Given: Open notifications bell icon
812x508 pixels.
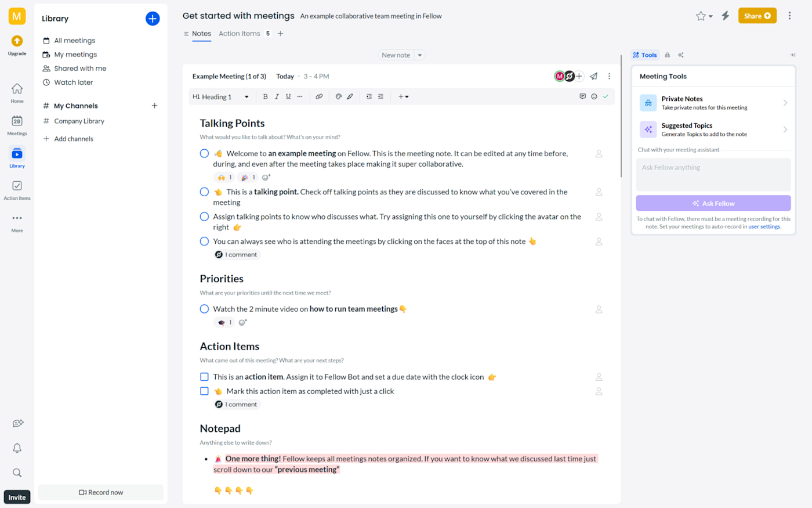Looking at the screenshot, I should [x=17, y=448].
